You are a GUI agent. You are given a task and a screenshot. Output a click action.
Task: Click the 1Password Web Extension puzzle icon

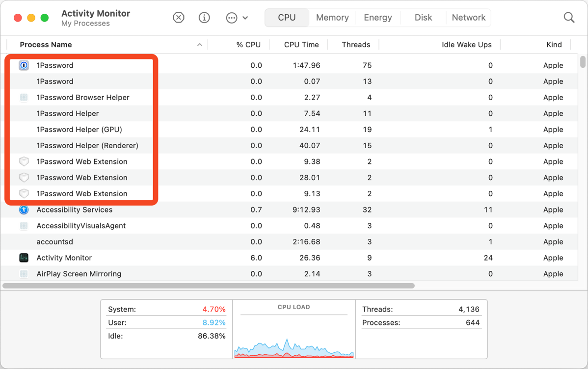[24, 161]
